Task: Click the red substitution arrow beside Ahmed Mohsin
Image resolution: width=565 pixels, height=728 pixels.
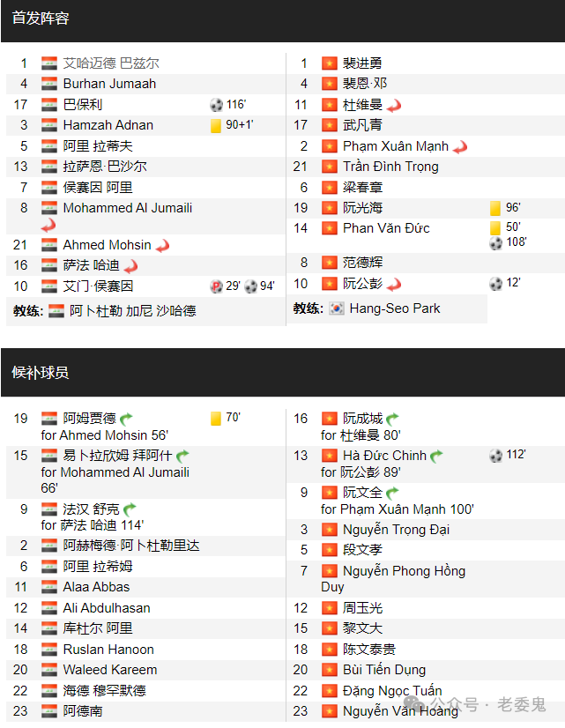Action: (x=163, y=245)
